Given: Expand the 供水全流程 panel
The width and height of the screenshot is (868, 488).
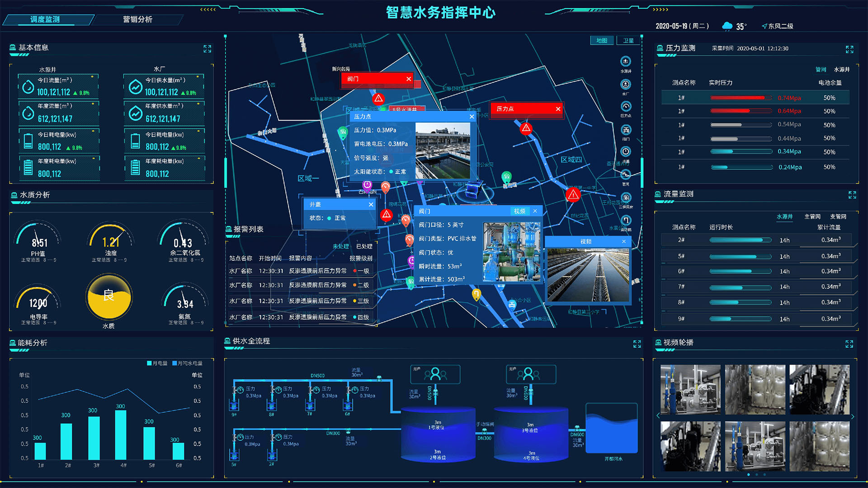Looking at the screenshot, I should 637,344.
